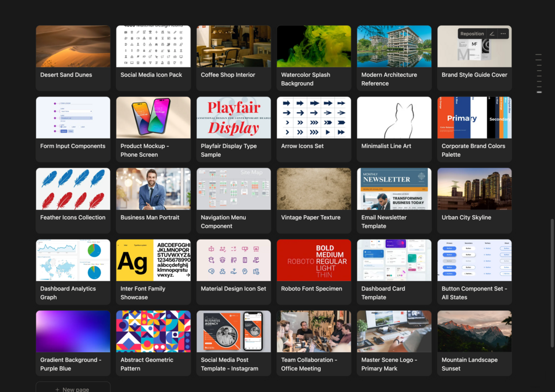Click the "Corporate Brand Colors Palette" title

(x=473, y=150)
